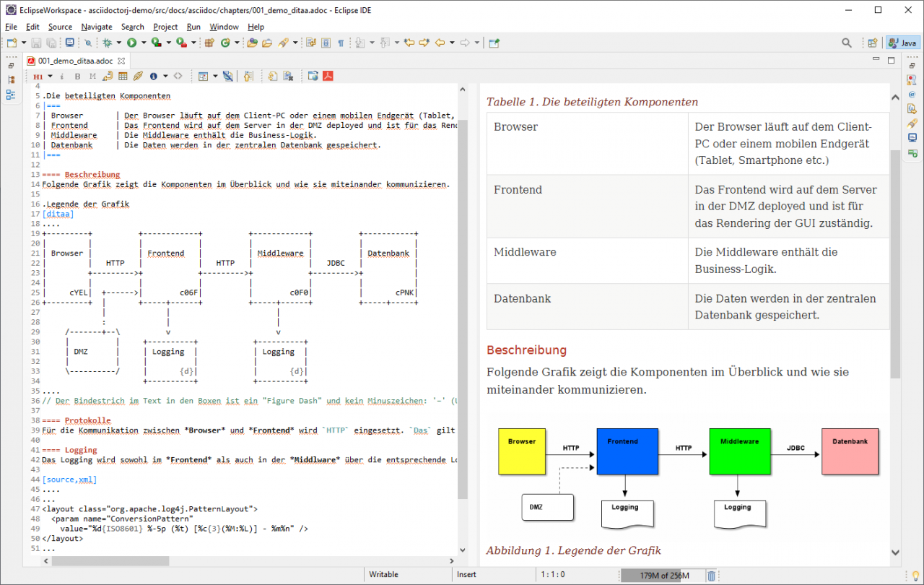Click the Back navigation yellow arrow
This screenshot has width=924, height=585.
tap(440, 43)
